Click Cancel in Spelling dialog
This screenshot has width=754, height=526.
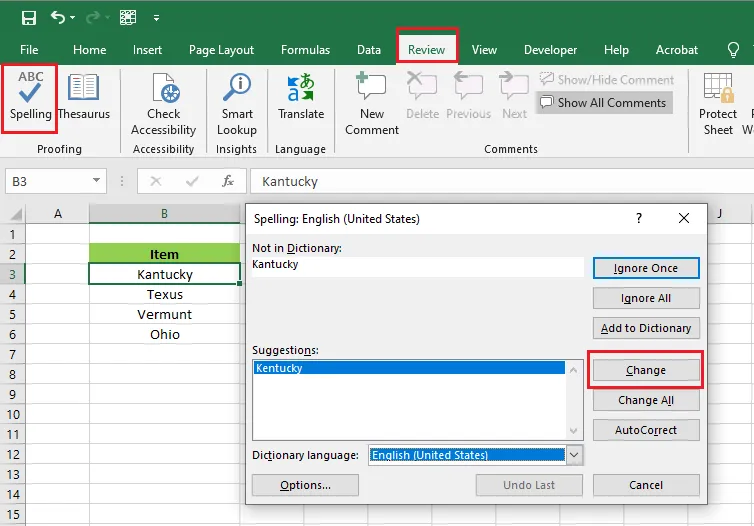tap(646, 485)
